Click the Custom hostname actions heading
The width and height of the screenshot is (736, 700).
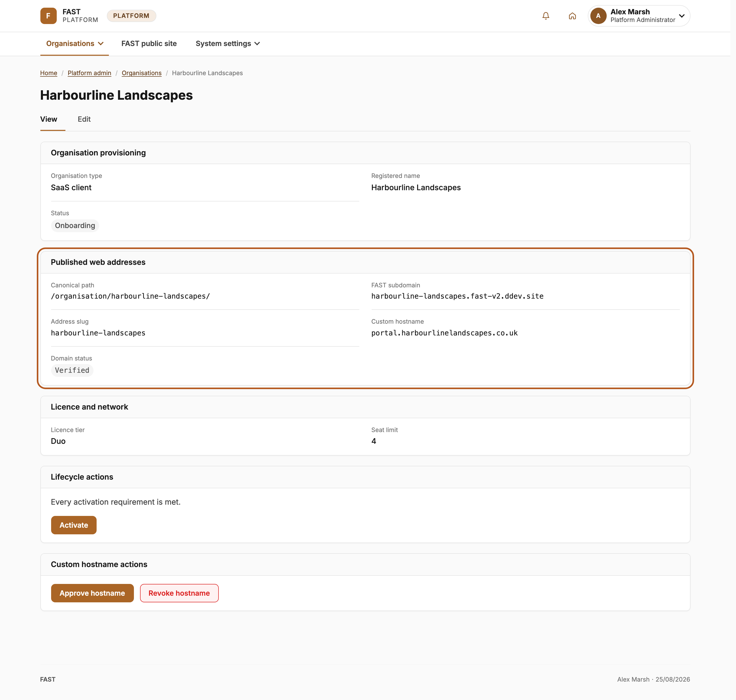pyautogui.click(x=99, y=564)
